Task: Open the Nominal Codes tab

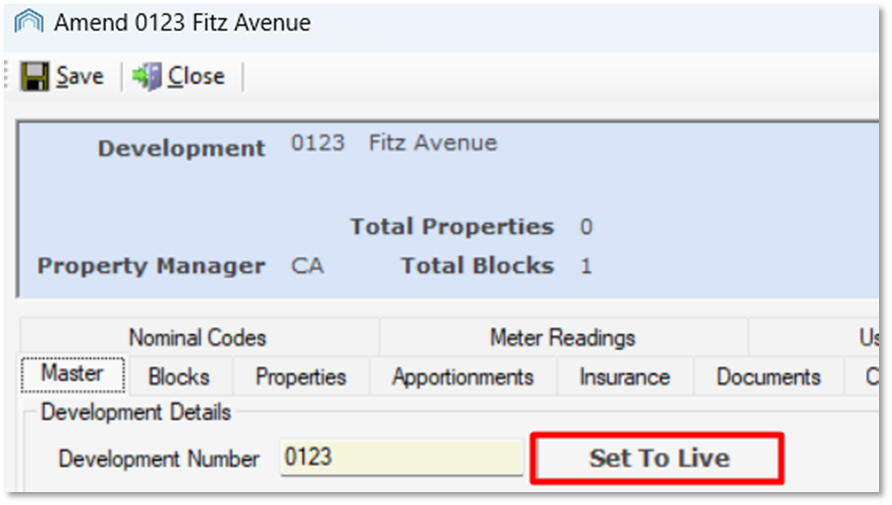Action: pos(198,337)
